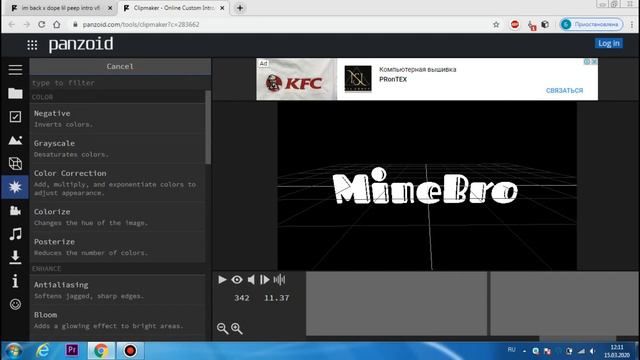The width and height of the screenshot is (640, 360).
Task: Open the info icon in sidebar
Action: tap(15, 281)
